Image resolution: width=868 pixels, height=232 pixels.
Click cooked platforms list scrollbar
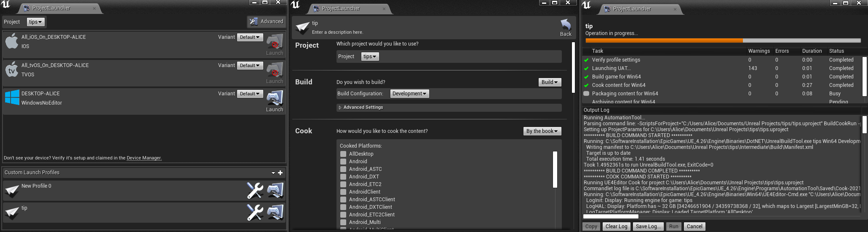point(555,170)
